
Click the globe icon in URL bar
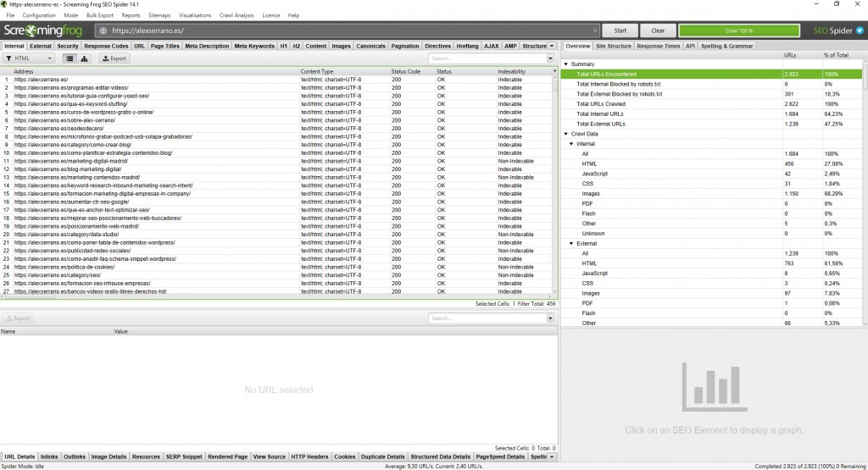[103, 31]
